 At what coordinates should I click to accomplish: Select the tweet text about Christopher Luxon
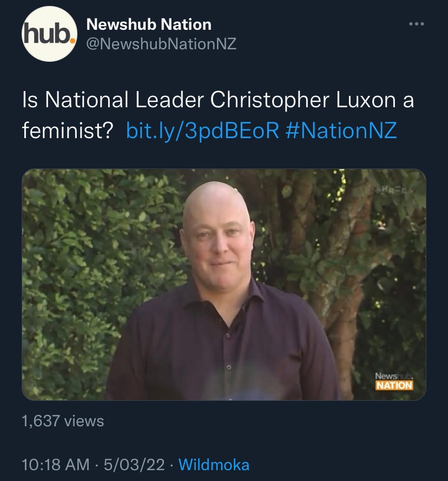coord(218,115)
